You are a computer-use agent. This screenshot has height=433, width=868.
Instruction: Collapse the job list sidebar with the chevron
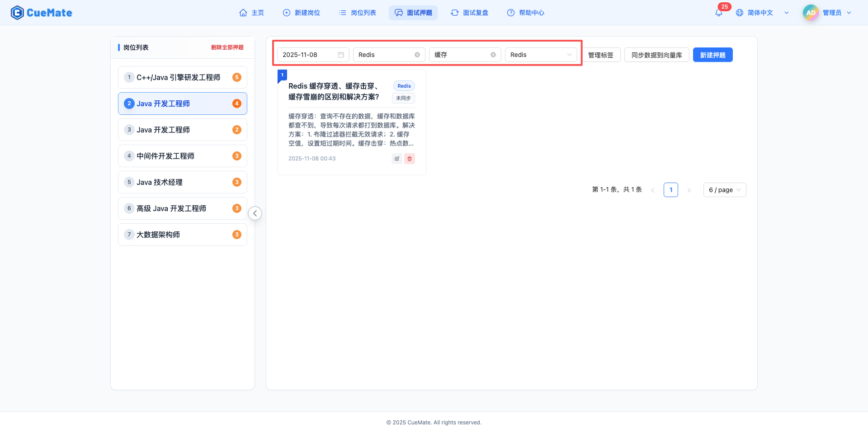255,213
